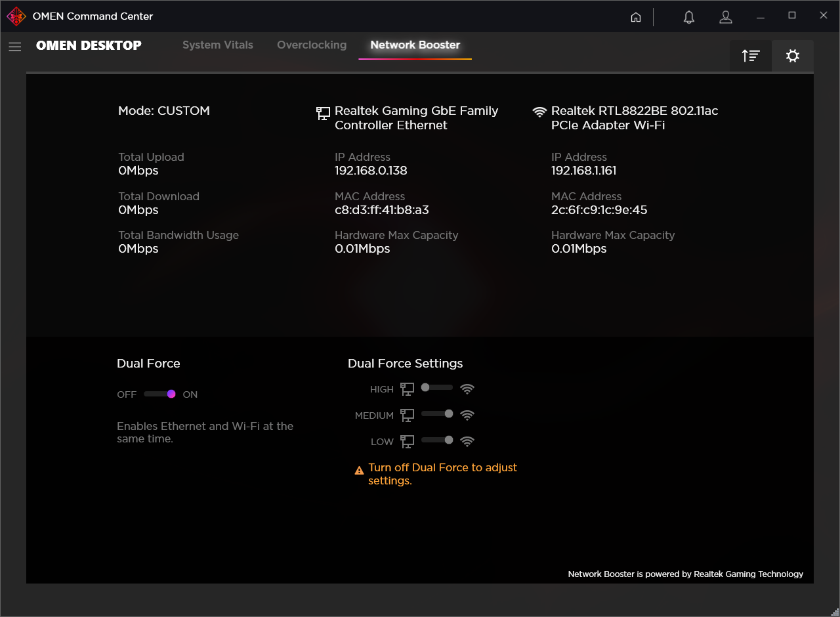Maximize the OMEN Command Center window
The width and height of the screenshot is (840, 617).
tap(792, 16)
